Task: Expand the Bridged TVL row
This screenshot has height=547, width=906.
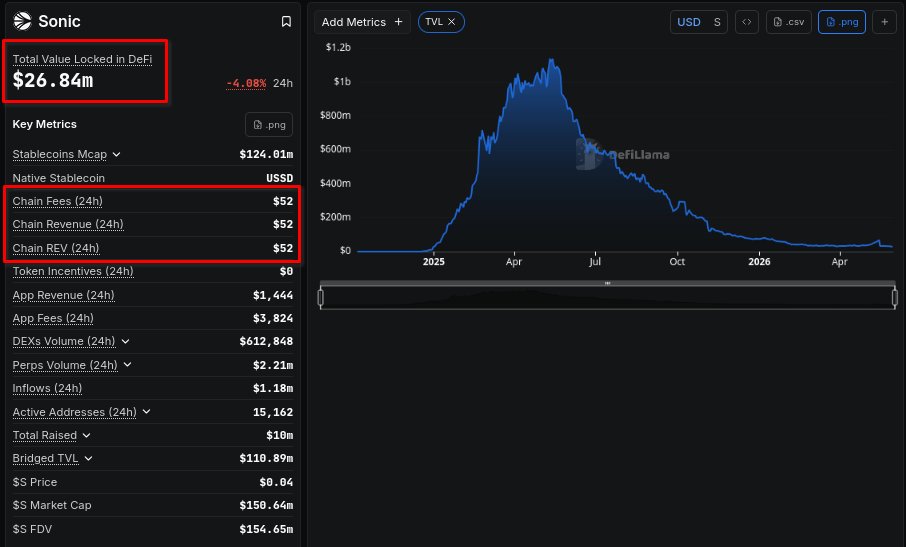Action: (x=88, y=458)
